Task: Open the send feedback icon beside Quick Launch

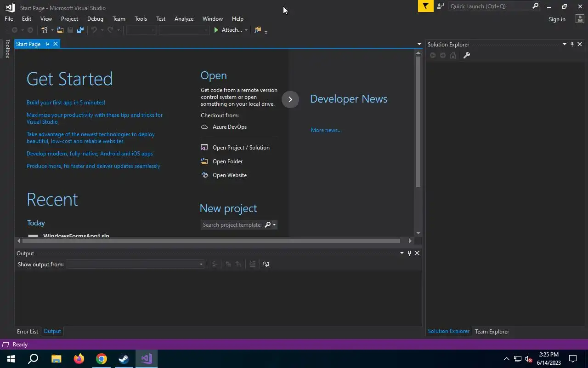Action: [x=441, y=6]
